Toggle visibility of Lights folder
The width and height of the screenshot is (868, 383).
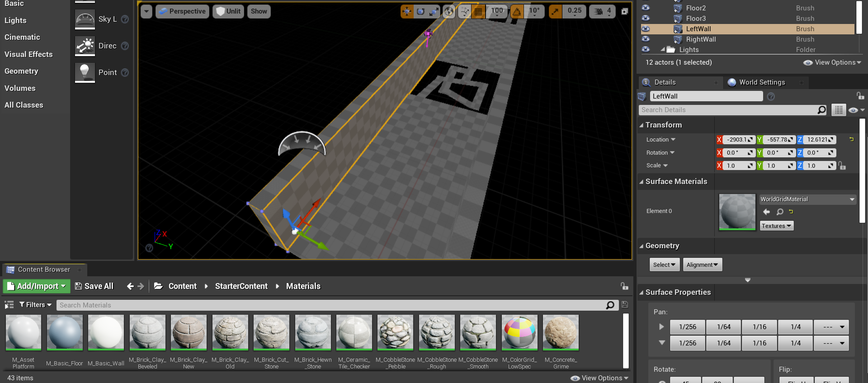tap(646, 49)
